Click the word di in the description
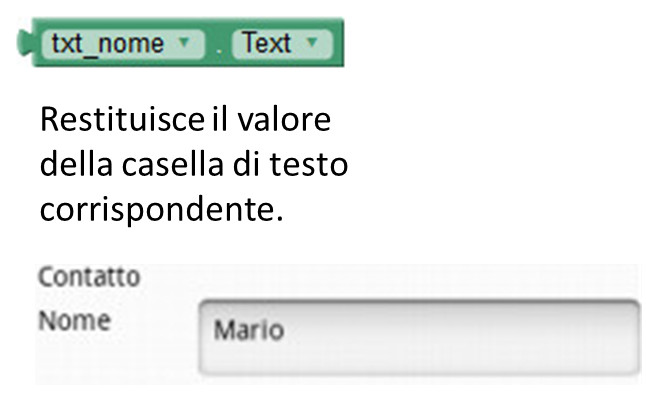 pyautogui.click(x=249, y=164)
